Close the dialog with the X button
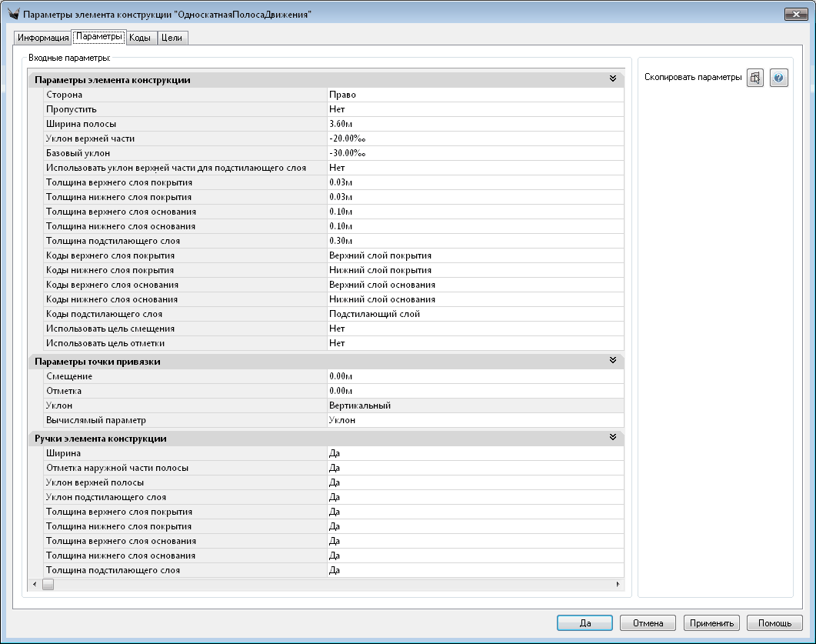Image resolution: width=816 pixels, height=644 pixels. [x=794, y=15]
